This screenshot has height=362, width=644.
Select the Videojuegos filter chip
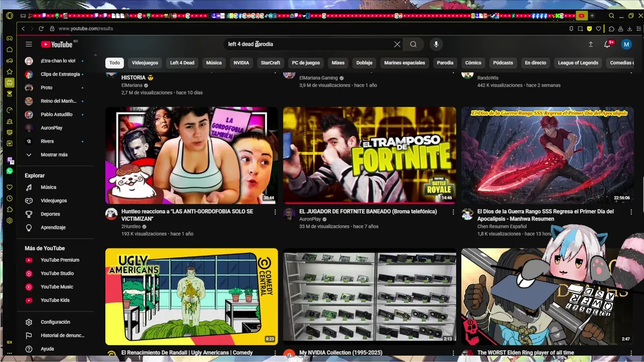coord(145,63)
